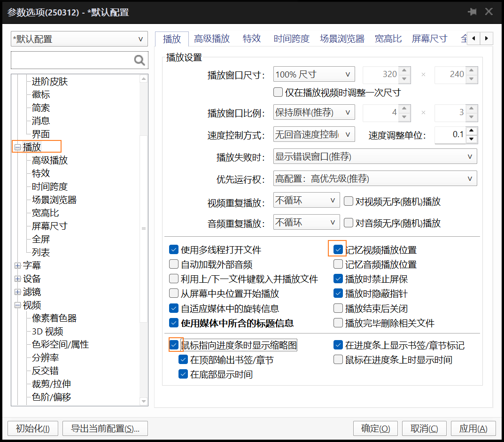Open the 视频重复播放 dropdown
The image size is (504, 442).
(306, 200)
